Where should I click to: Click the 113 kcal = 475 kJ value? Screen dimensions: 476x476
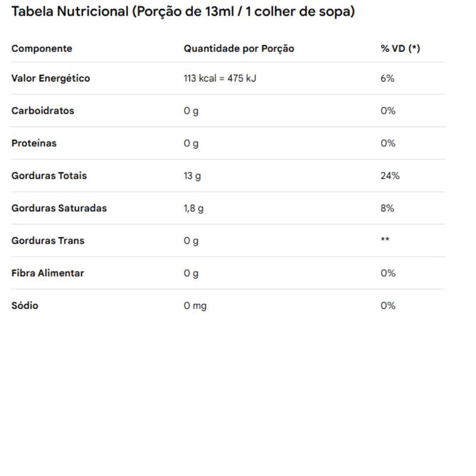(220, 79)
